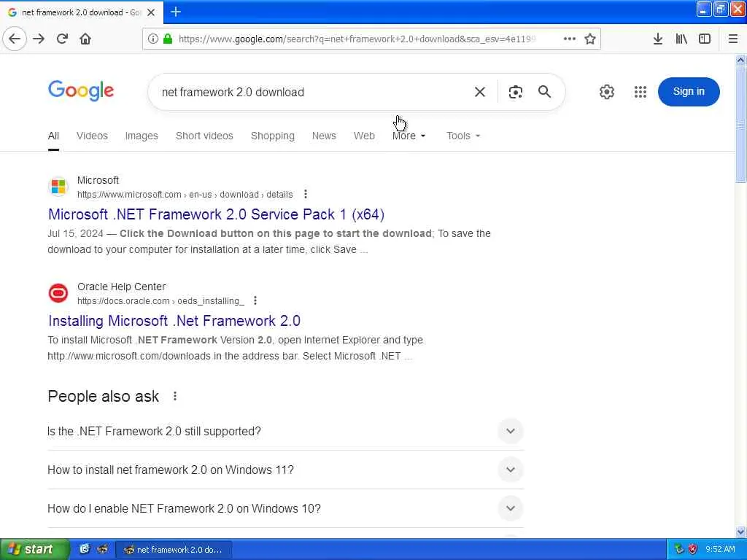747x560 pixels.
Task: Click the red shield security tray icon
Action: [692, 549]
